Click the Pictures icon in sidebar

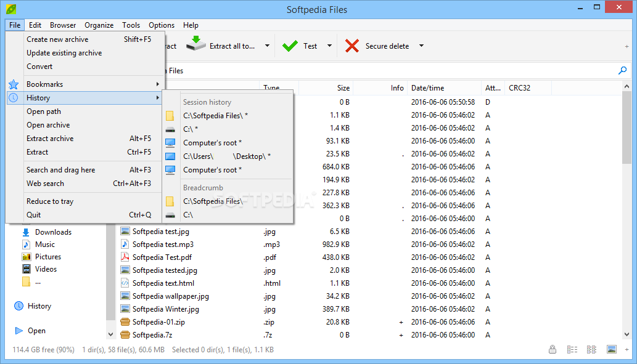(x=27, y=257)
